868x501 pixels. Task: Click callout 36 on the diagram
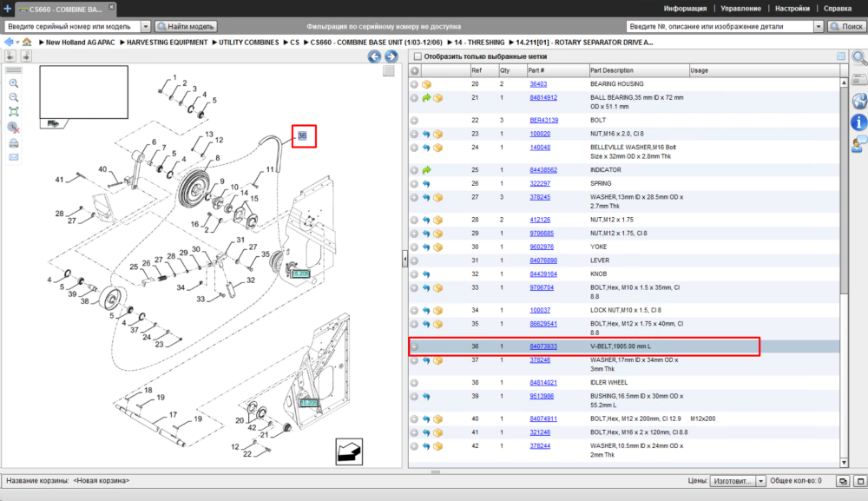click(302, 135)
